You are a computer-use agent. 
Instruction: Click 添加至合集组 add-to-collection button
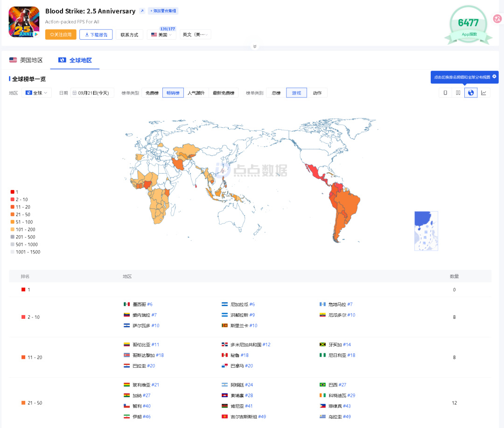(163, 11)
